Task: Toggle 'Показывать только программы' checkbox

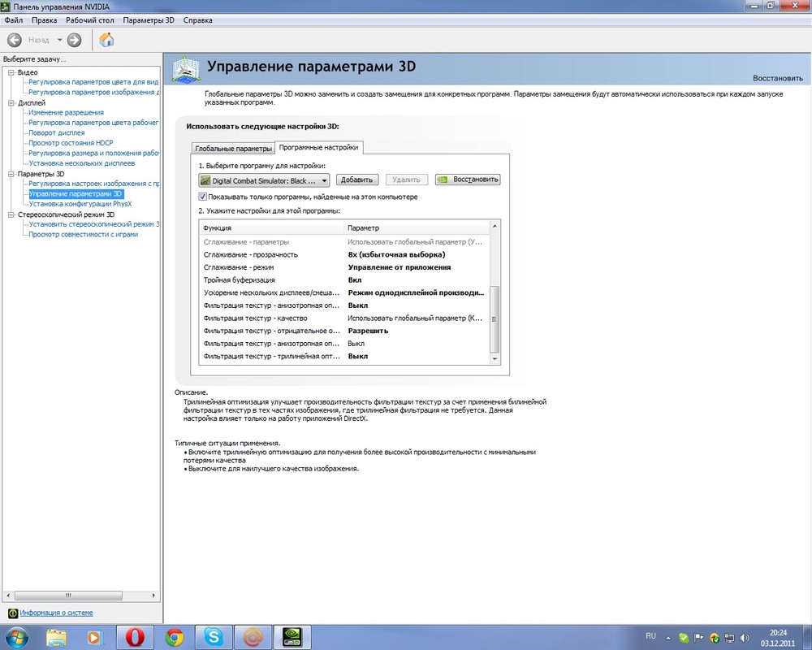Action: [202, 197]
